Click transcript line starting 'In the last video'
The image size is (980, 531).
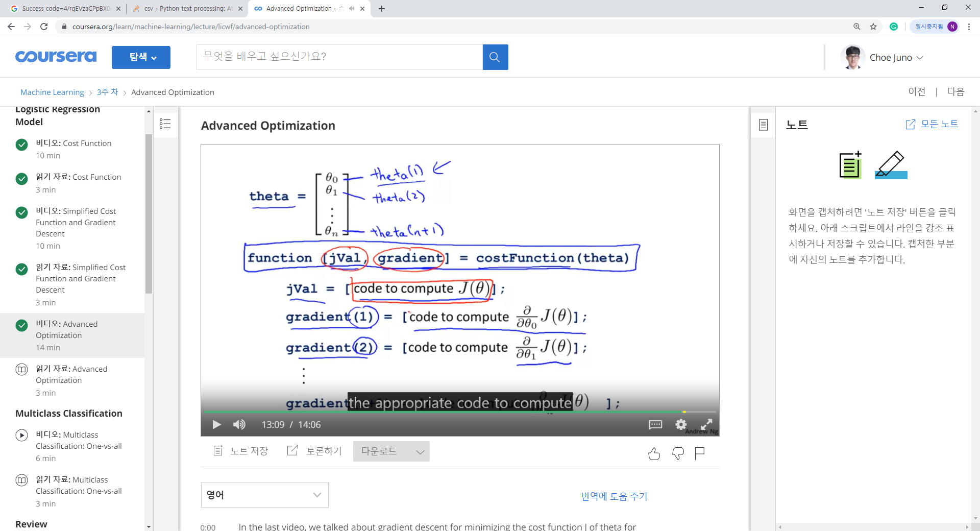[437, 526]
